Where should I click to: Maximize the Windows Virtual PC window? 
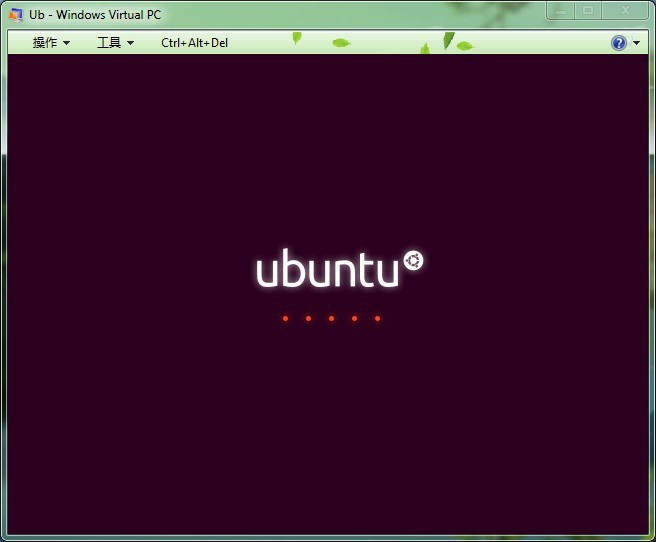tap(588, 11)
